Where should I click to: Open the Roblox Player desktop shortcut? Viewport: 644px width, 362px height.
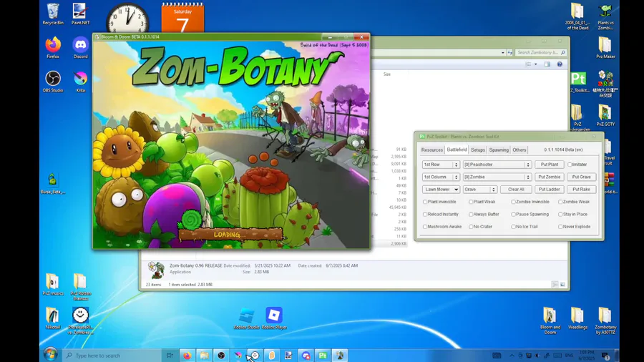click(x=274, y=318)
